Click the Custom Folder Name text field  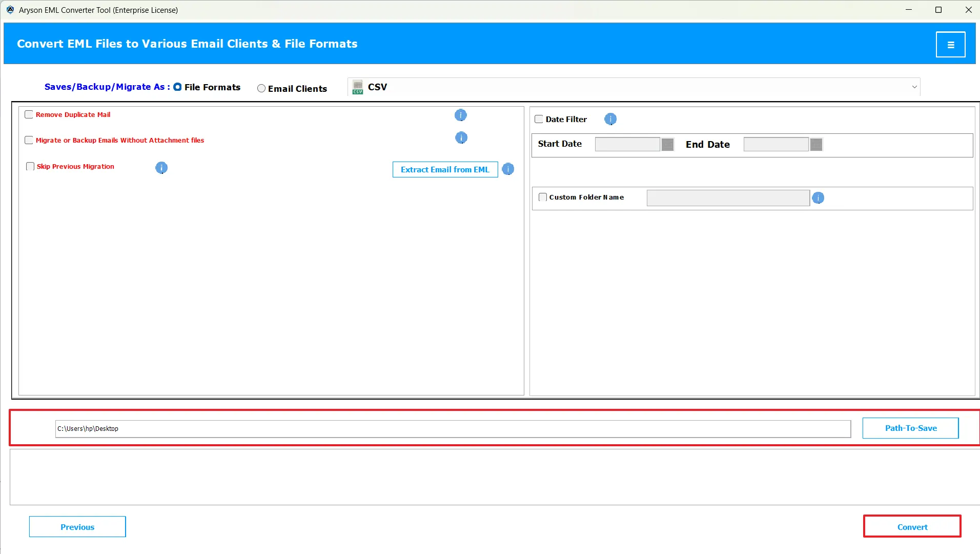point(728,198)
